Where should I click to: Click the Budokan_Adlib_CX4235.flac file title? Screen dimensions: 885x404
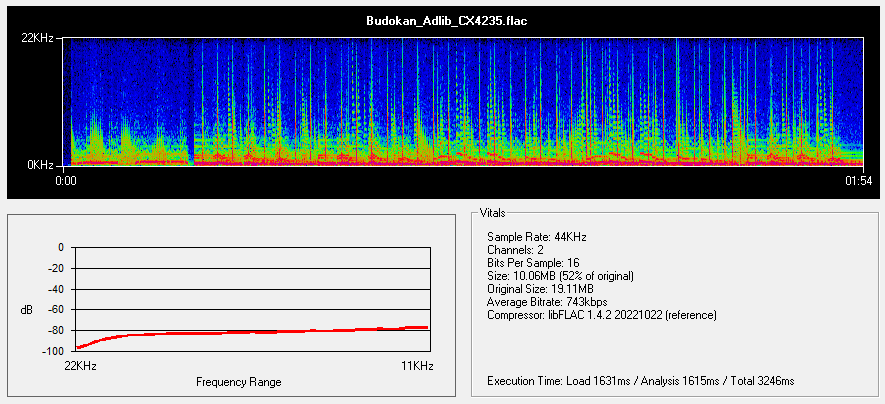click(442, 19)
